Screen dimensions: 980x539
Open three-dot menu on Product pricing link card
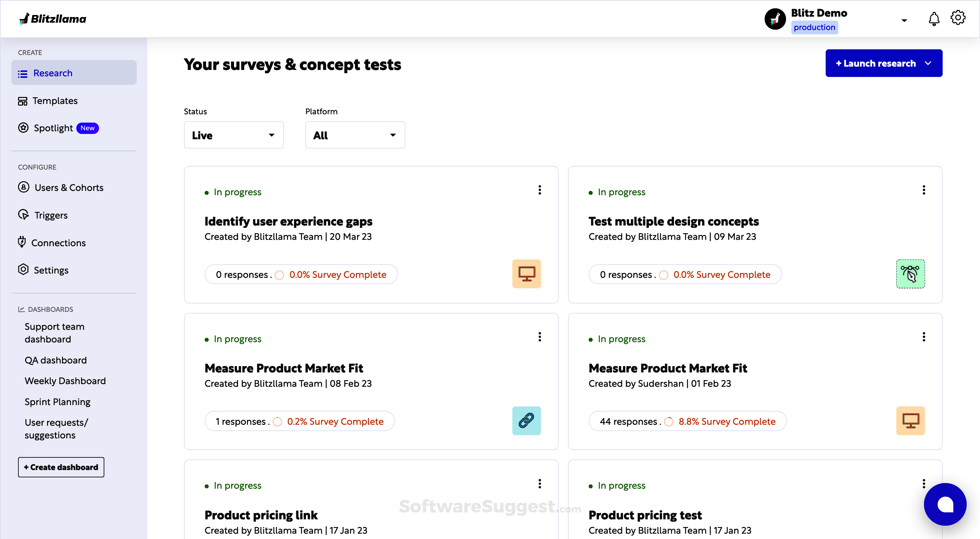pos(539,483)
